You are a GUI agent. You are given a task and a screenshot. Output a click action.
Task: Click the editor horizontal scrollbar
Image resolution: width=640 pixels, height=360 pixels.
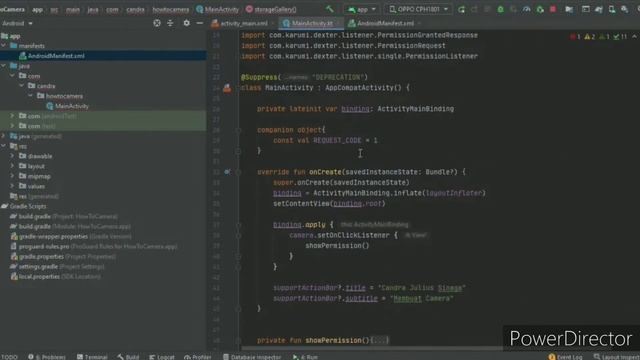(371, 348)
